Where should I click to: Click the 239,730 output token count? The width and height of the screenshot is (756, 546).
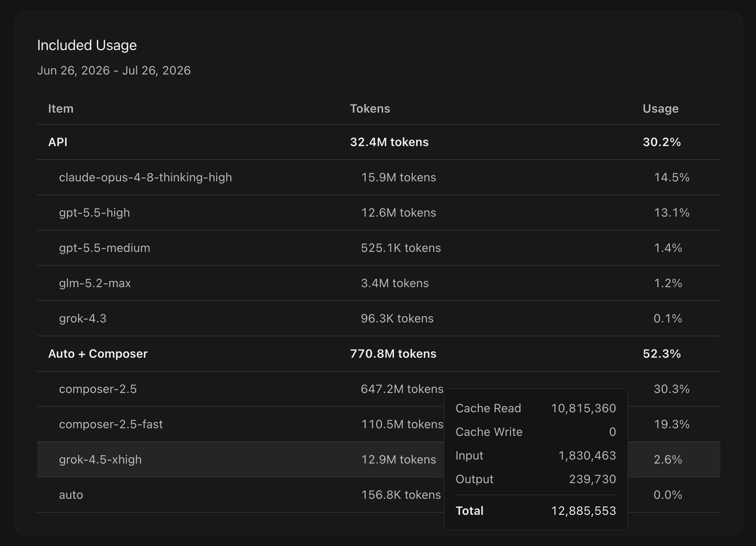click(593, 479)
